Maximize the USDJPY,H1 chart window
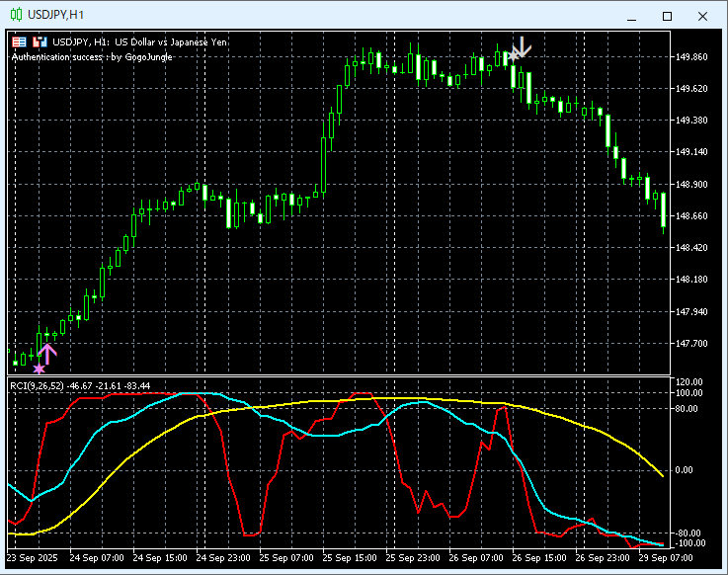 point(667,16)
